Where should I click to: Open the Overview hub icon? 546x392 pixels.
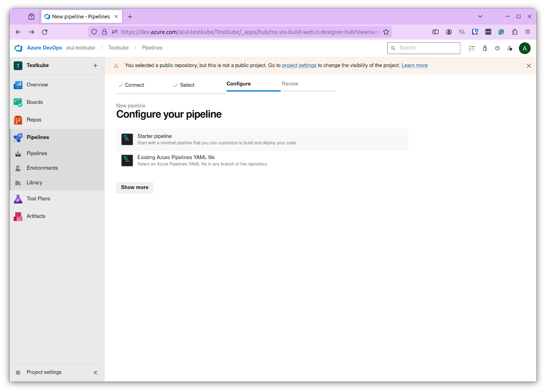click(18, 85)
